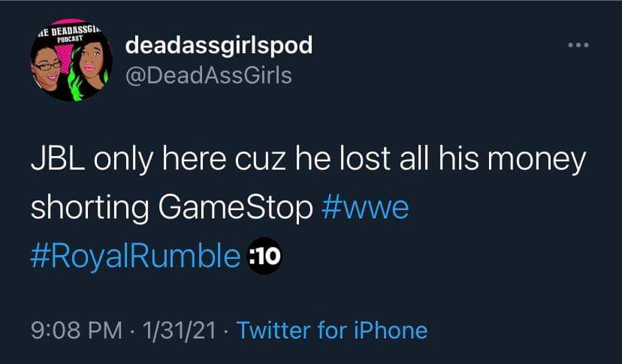Click the word shorting in the tweet

click(x=90, y=207)
